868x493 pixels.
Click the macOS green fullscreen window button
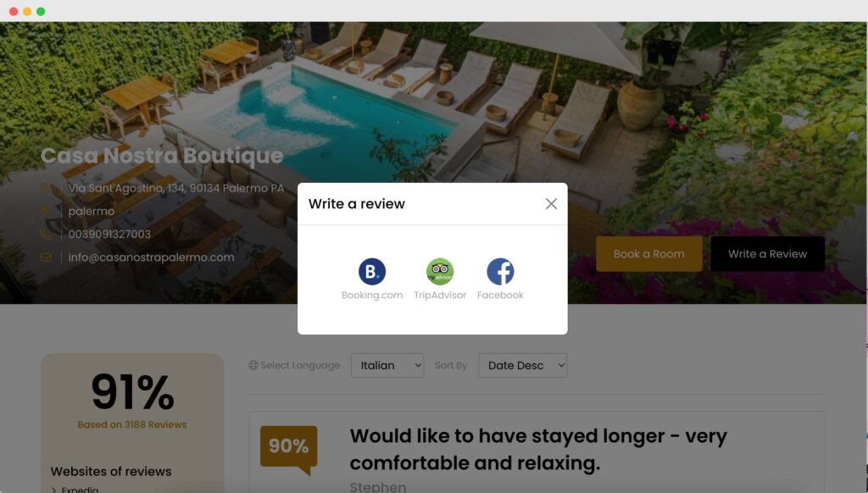click(x=41, y=12)
